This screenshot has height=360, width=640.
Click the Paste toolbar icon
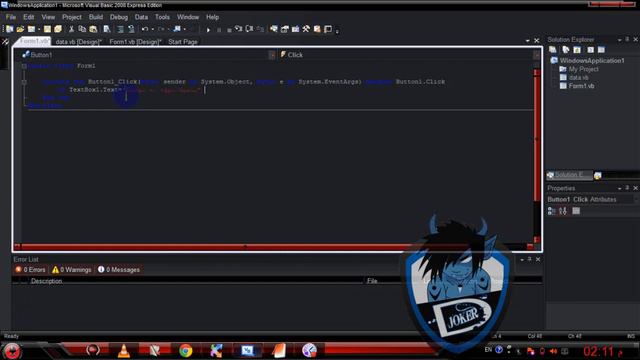[93, 29]
